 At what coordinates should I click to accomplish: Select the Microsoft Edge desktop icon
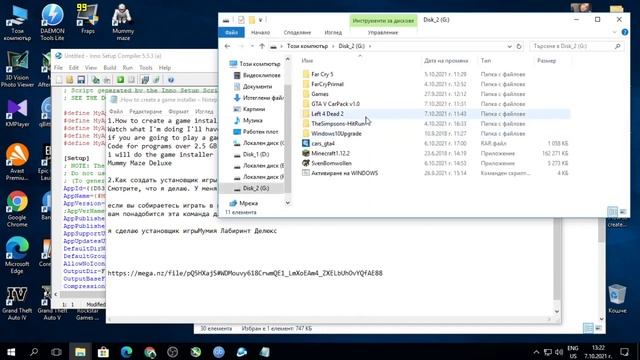[17, 255]
